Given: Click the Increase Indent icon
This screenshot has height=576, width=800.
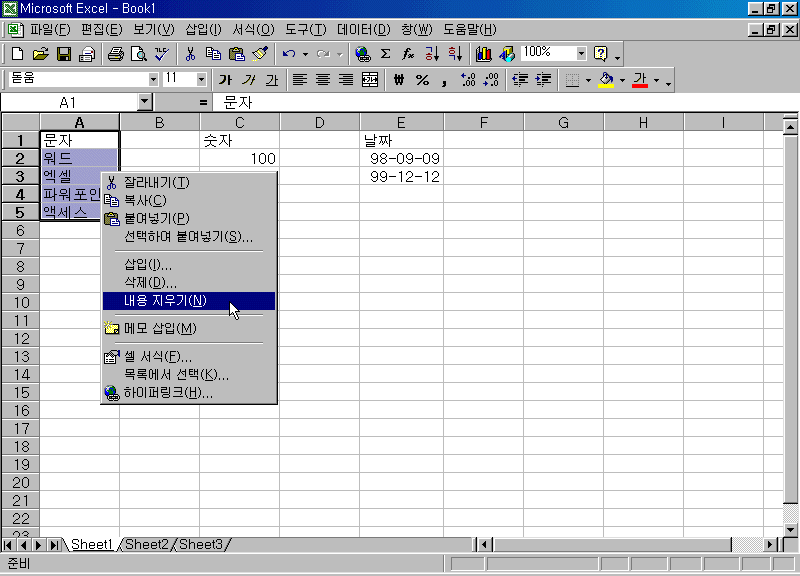Looking at the screenshot, I should coord(543,80).
